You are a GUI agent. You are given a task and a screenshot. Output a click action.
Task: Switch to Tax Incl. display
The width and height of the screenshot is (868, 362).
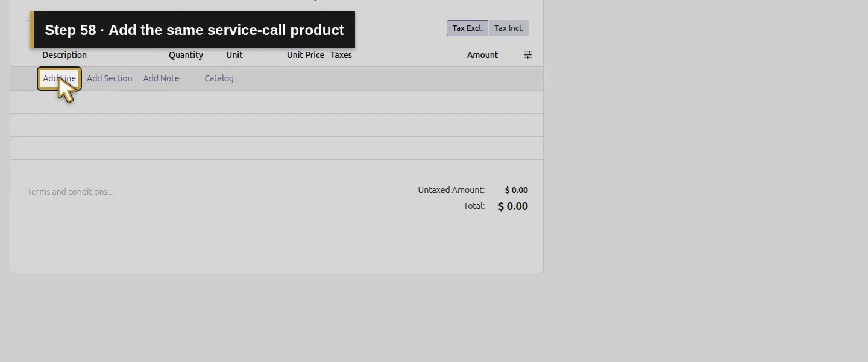click(509, 28)
